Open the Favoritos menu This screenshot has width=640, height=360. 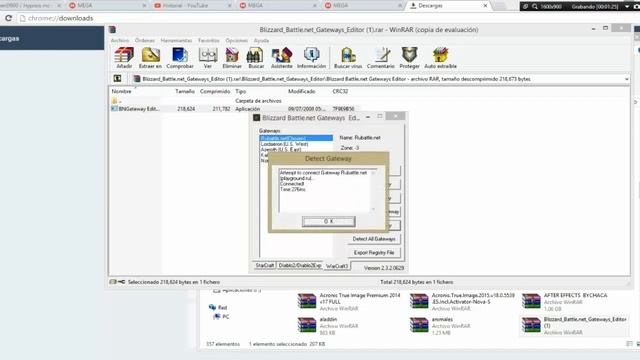click(x=209, y=40)
